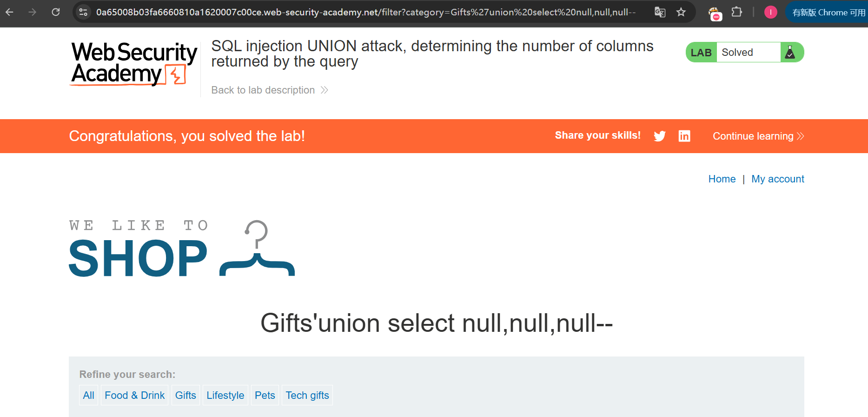Screen dimensions: 868x417
Task: Open Google Translate for this page
Action: tap(660, 13)
